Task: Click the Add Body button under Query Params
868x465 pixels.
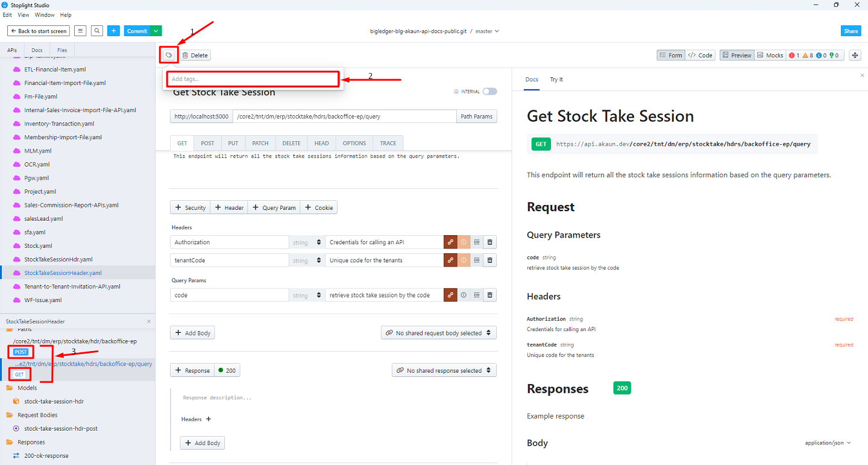Action: pos(192,333)
